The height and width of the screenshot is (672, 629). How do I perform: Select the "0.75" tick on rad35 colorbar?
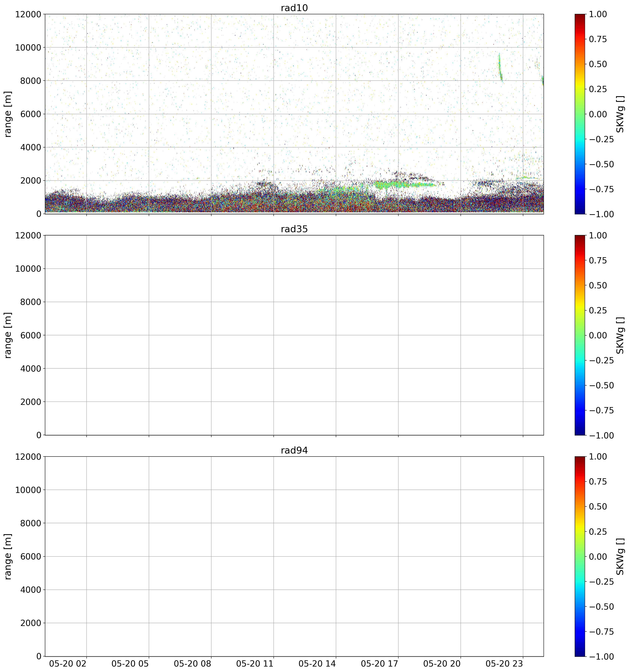[x=598, y=260]
